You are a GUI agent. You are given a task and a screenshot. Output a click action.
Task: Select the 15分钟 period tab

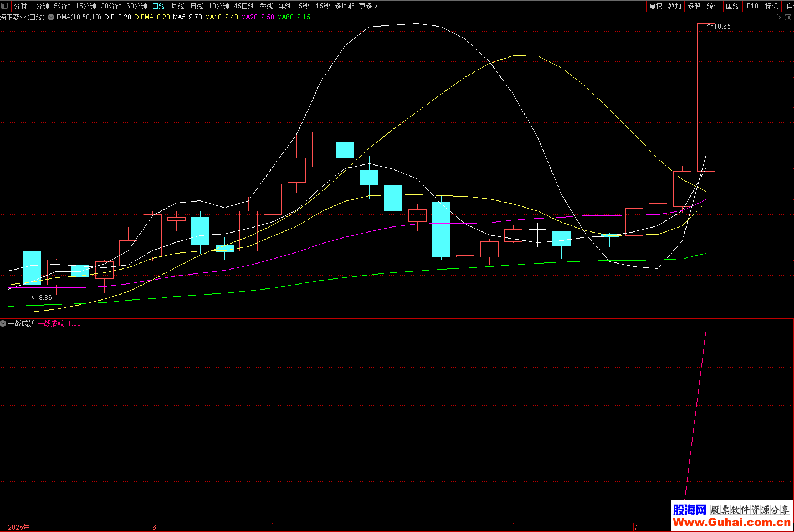86,6
